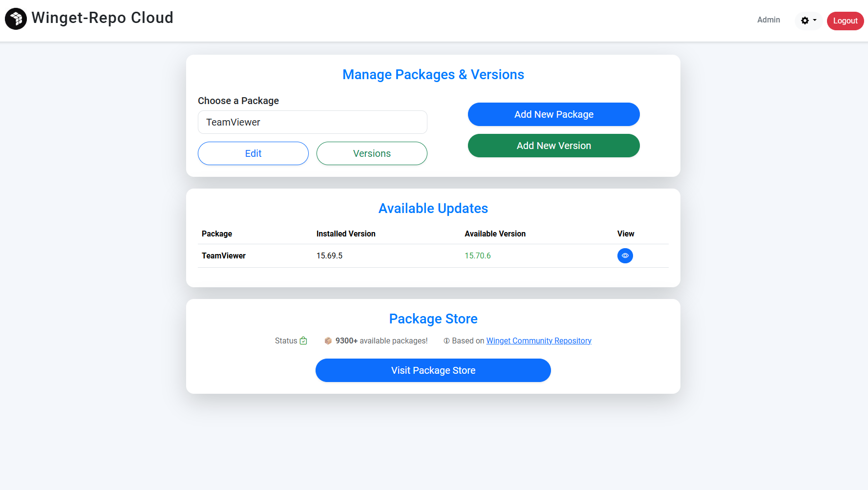Click the package box icon beside 9300+
Viewport: 868px width, 490px height.
pyautogui.click(x=328, y=341)
